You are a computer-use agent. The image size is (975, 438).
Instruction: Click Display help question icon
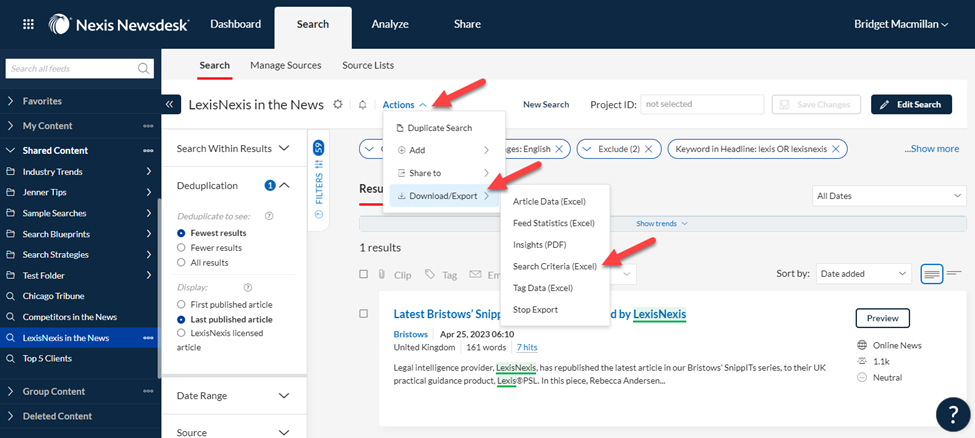point(248,287)
